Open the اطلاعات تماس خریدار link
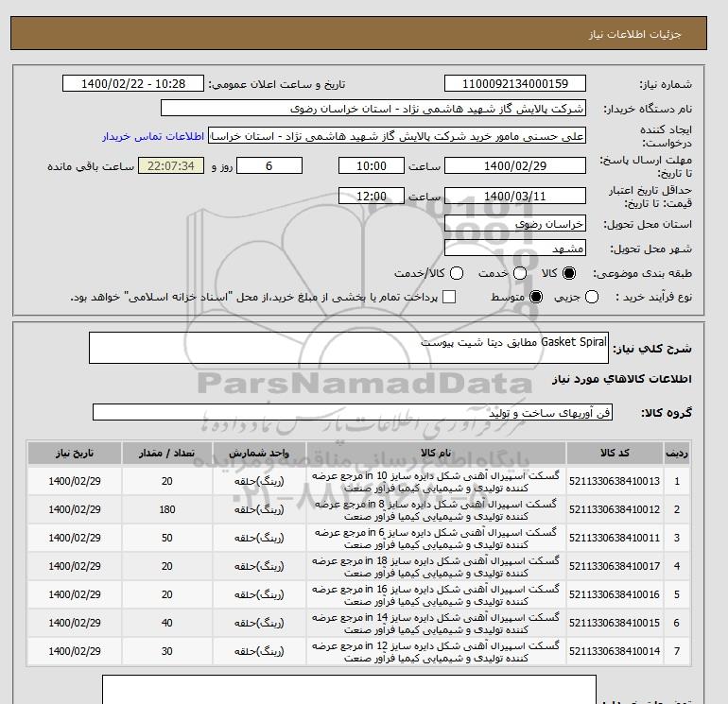 coord(153,136)
